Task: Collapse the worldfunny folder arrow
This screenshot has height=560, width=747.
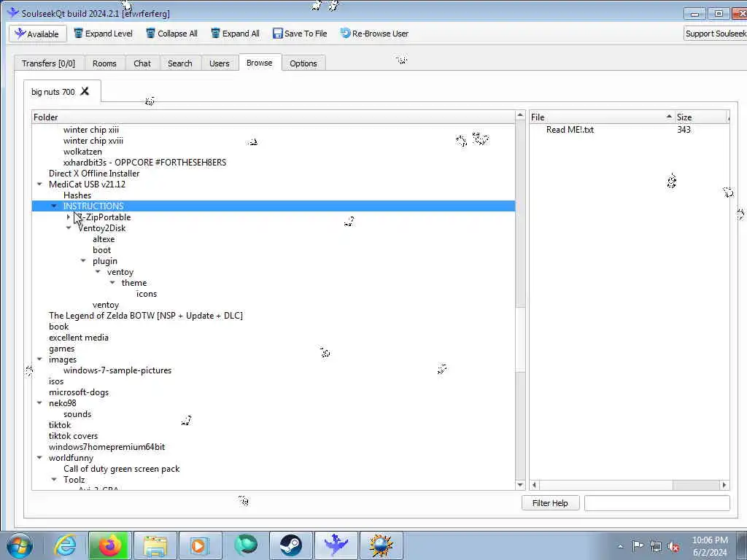Action: 39,458
